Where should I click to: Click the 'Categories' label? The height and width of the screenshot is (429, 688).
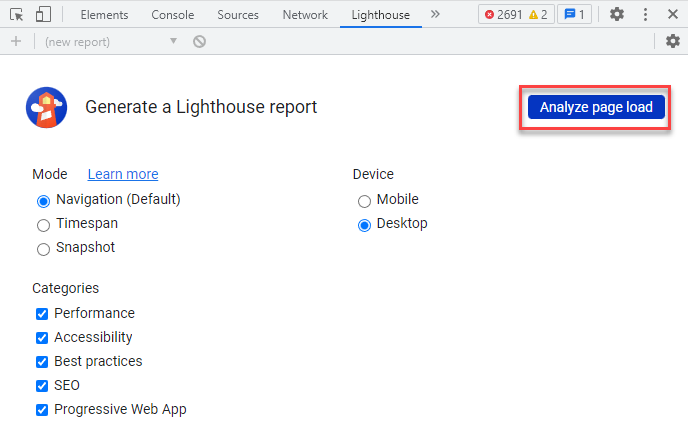coord(66,288)
